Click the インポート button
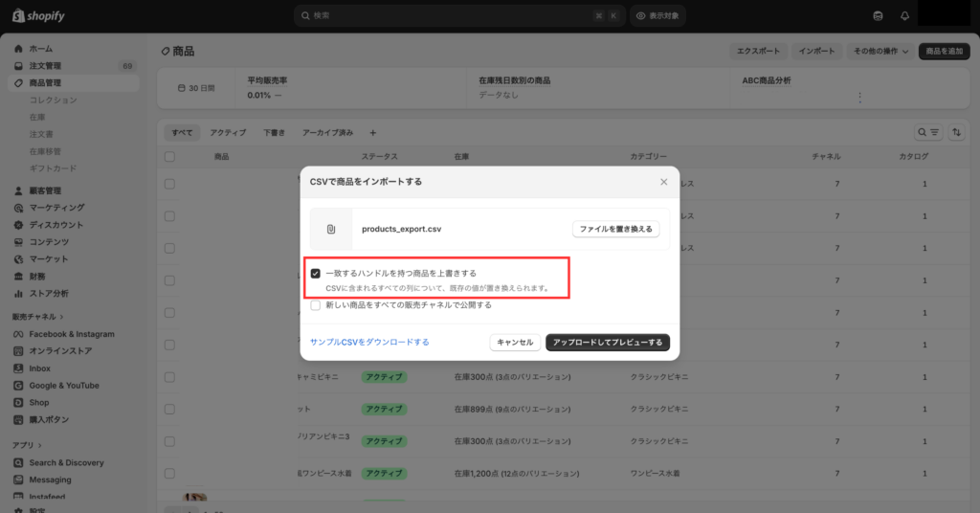Screen dimensions: 980x513 coord(816,52)
